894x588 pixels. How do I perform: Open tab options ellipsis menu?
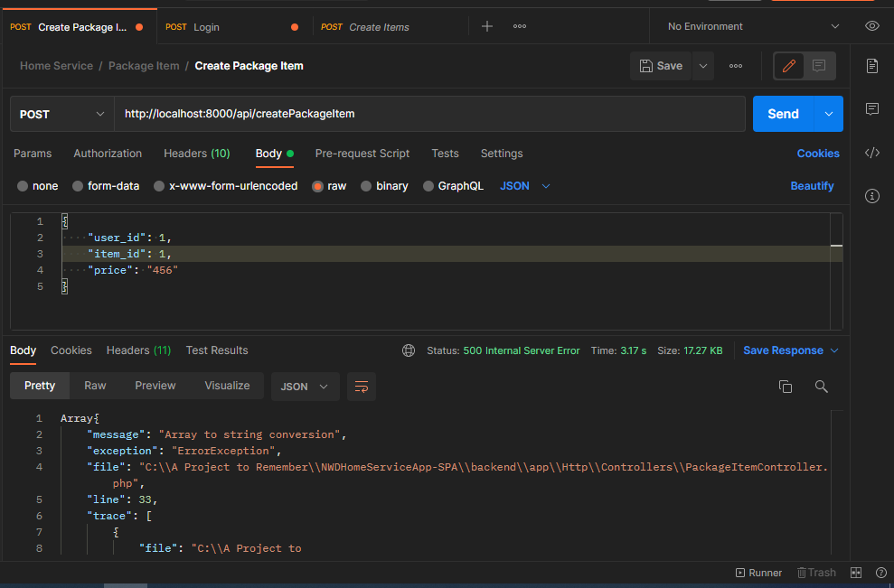(520, 26)
